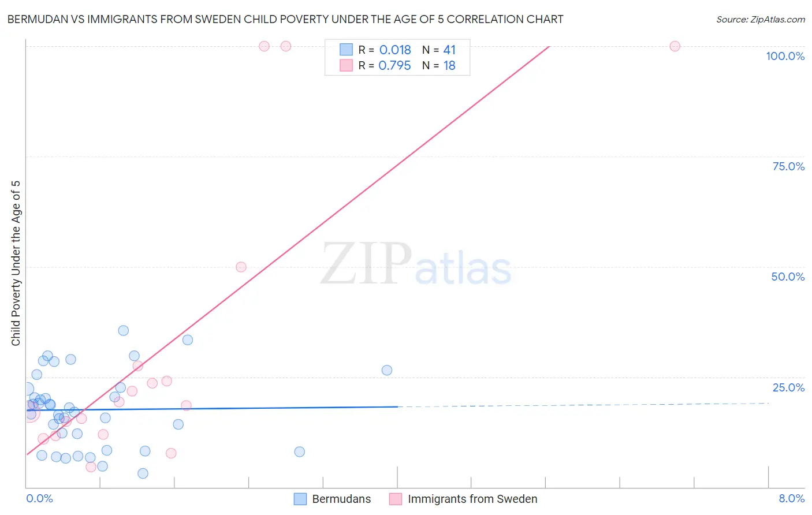Click the pink R = 0.795 stats swatch
The height and width of the screenshot is (515, 812).
pos(346,65)
